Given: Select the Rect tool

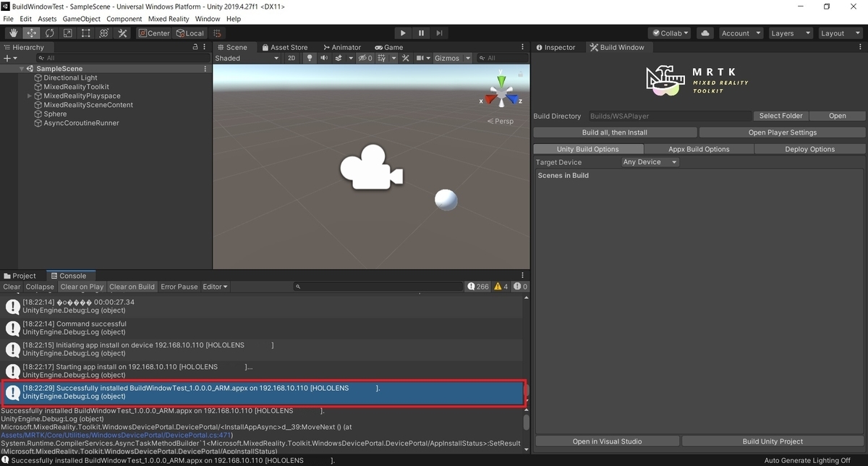Looking at the screenshot, I should [86, 33].
